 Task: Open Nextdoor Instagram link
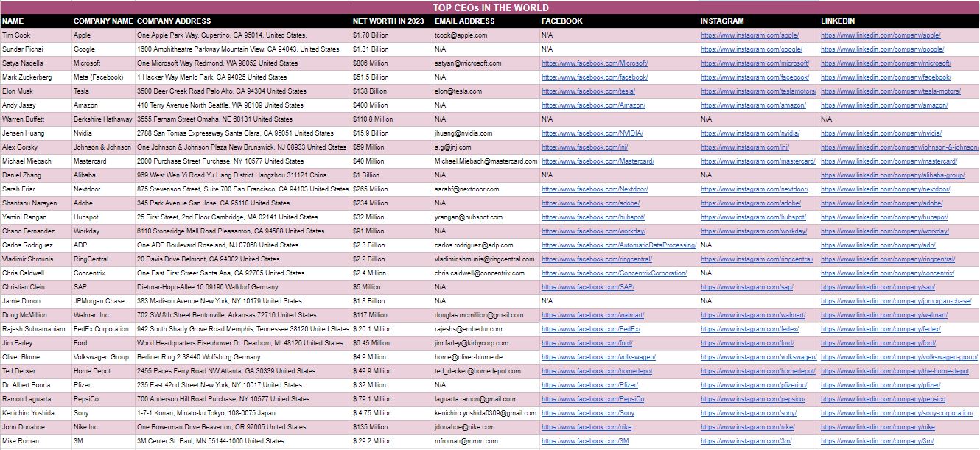click(754, 189)
